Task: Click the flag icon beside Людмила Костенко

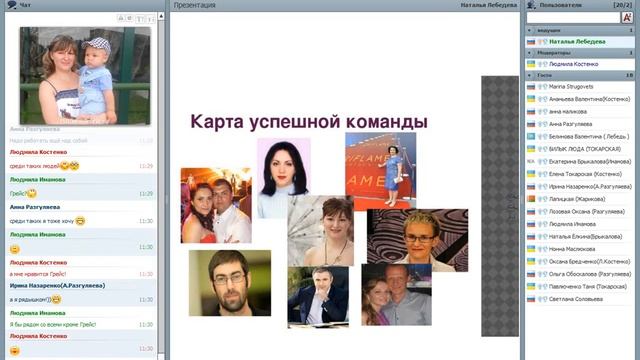Action: pyautogui.click(x=531, y=64)
